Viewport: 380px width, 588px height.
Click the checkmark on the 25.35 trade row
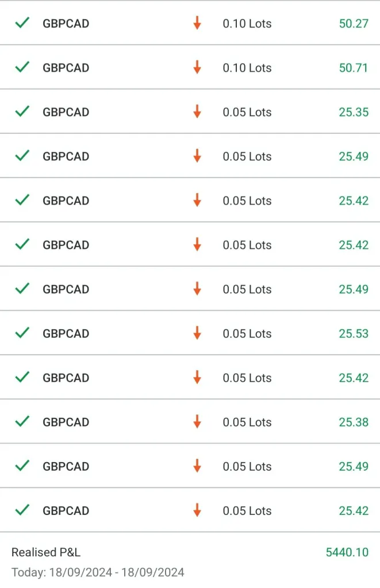[22, 112]
